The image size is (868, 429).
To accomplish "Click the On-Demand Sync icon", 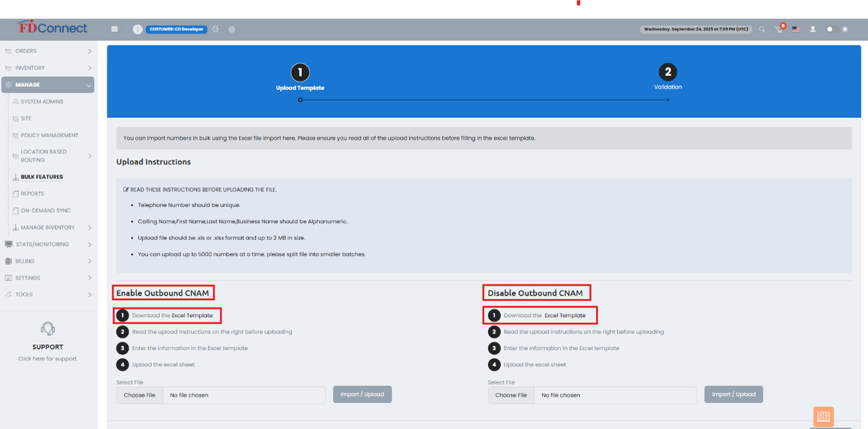I will click(x=16, y=210).
